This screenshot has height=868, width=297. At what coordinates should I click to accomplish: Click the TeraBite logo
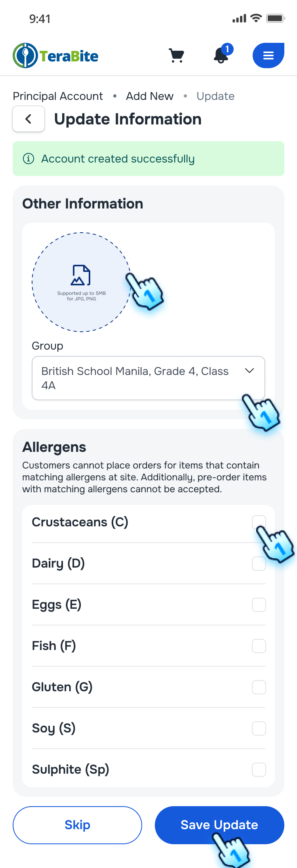coord(55,55)
